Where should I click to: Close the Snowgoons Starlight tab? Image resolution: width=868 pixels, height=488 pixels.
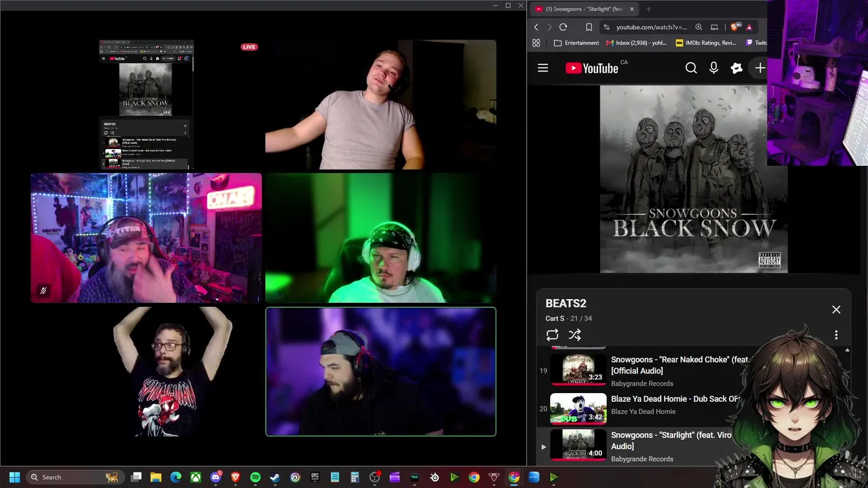point(631,9)
